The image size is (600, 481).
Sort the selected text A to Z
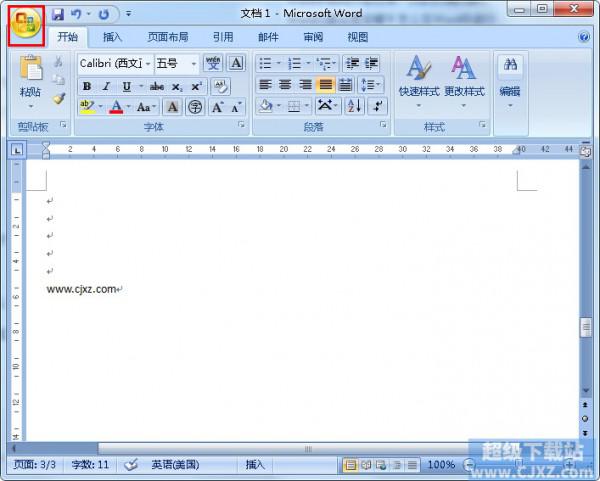(354, 106)
